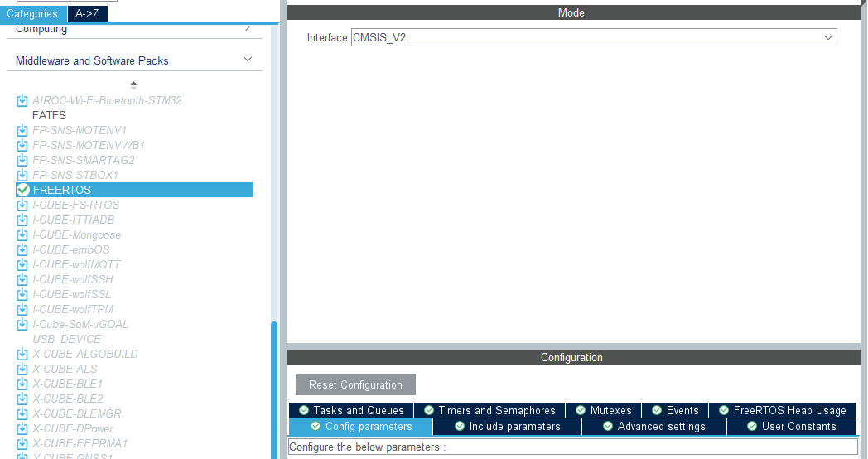The image size is (868, 459).
Task: Select I-CUBE-embOS list entry
Action: click(x=71, y=249)
